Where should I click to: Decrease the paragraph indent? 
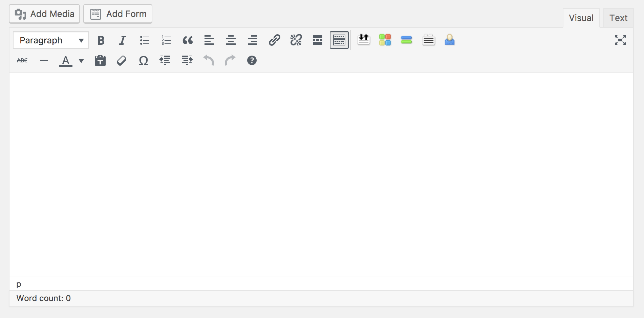click(x=165, y=61)
